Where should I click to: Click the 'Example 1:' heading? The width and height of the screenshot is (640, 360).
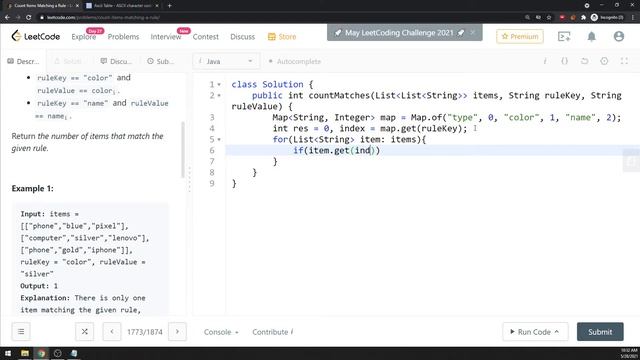point(33,189)
